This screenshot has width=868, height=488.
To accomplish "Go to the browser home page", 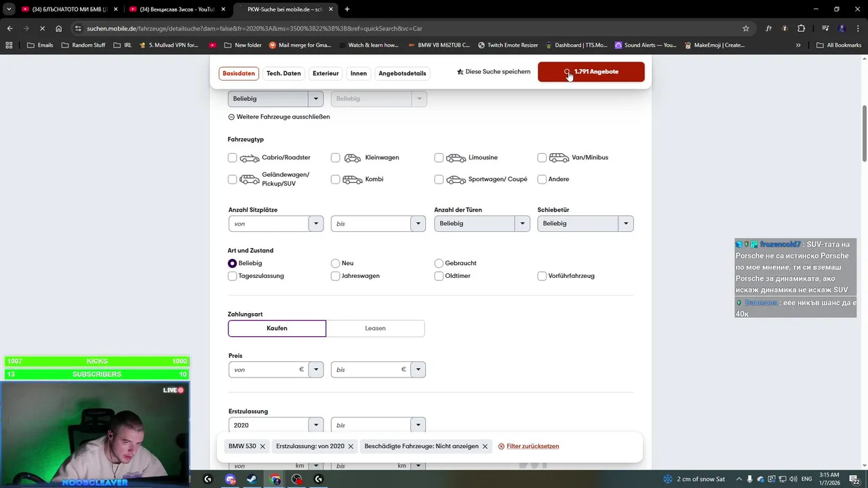I will click(59, 28).
